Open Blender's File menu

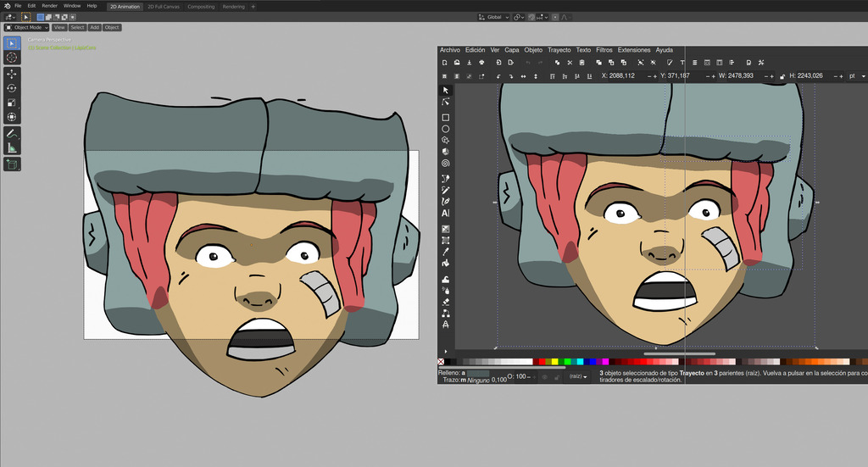(18, 6)
